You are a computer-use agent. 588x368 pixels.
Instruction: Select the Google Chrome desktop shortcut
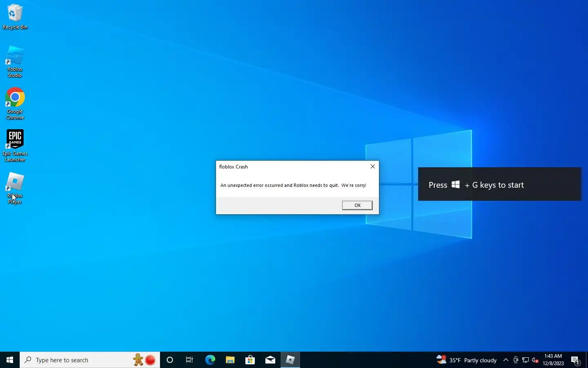point(15,104)
